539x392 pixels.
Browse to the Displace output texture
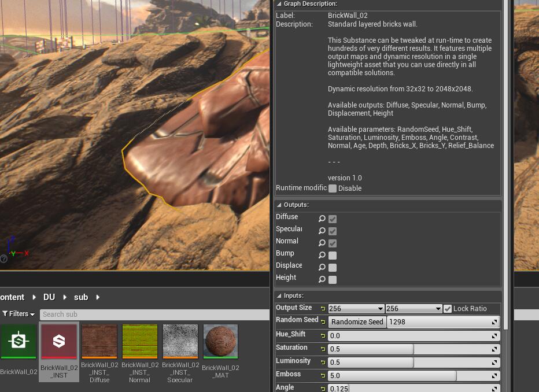coord(322,267)
